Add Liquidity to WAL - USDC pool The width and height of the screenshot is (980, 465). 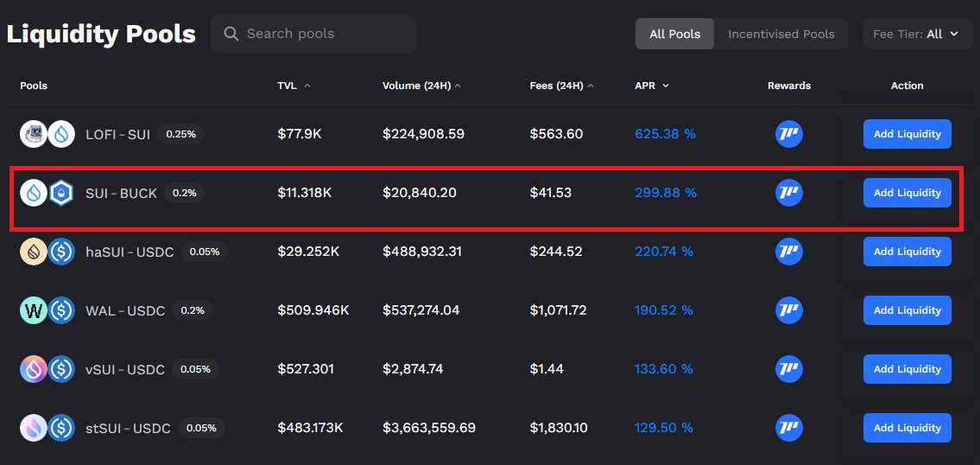[907, 310]
